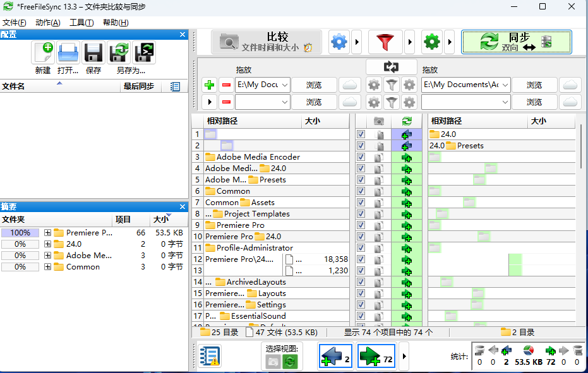Expand more view filter options arrow
Screen dimensions: 588x373
pyautogui.click(x=404, y=356)
